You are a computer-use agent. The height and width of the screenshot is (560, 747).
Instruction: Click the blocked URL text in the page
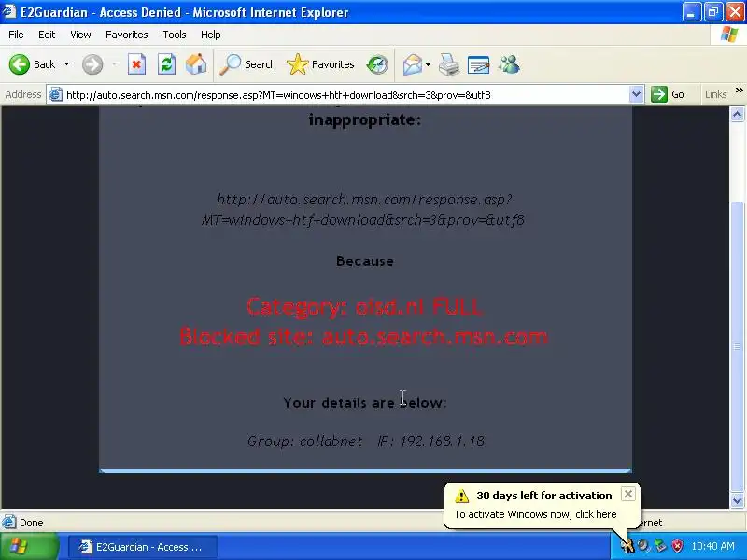point(363,209)
